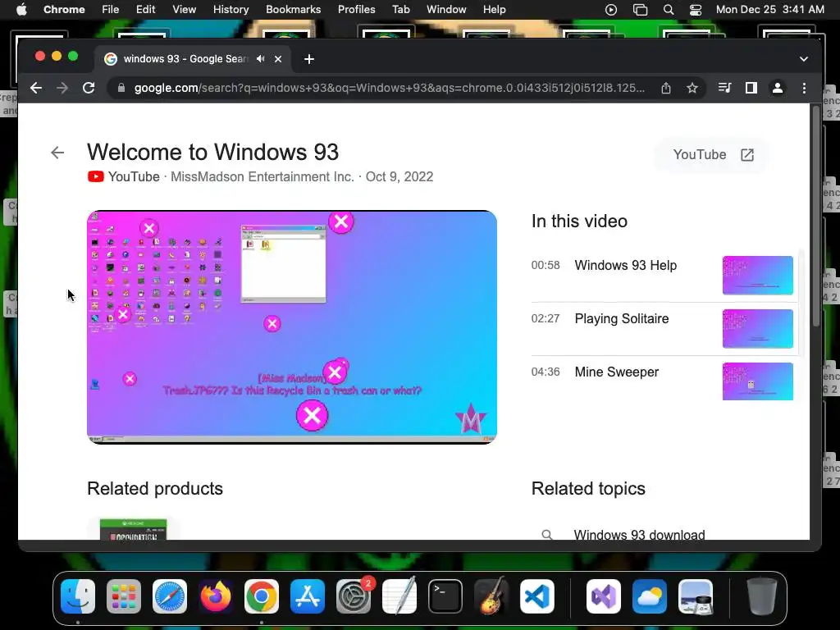
Task: Open the Chrome three-dot menu
Action: (x=804, y=88)
